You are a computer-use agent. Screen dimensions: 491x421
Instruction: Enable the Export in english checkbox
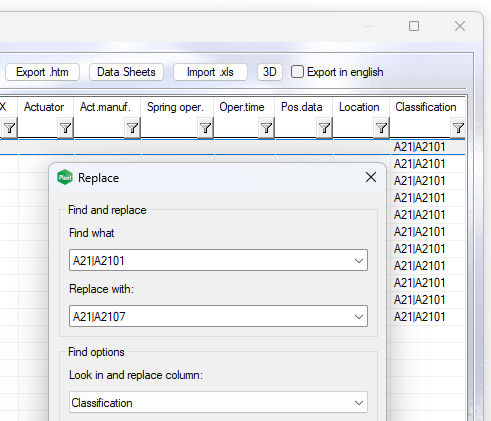297,72
